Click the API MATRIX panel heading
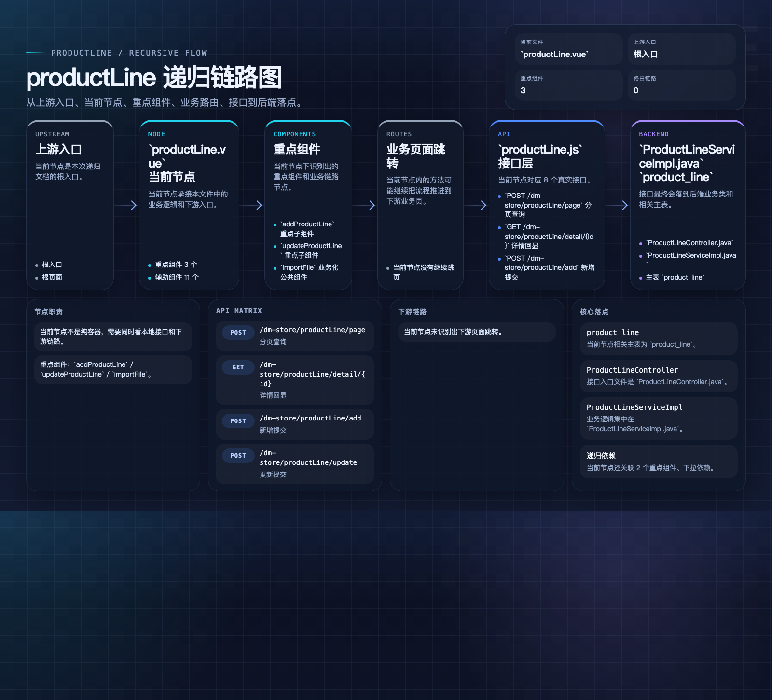The image size is (772, 700). pyautogui.click(x=239, y=311)
